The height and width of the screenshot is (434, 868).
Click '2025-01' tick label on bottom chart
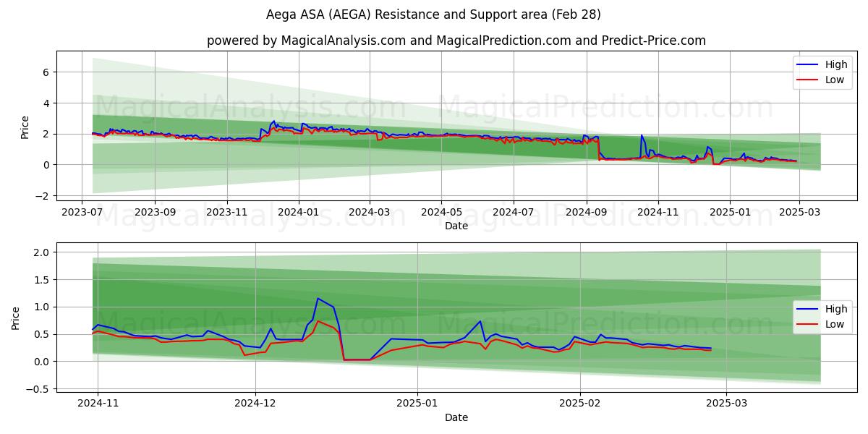[x=417, y=404]
